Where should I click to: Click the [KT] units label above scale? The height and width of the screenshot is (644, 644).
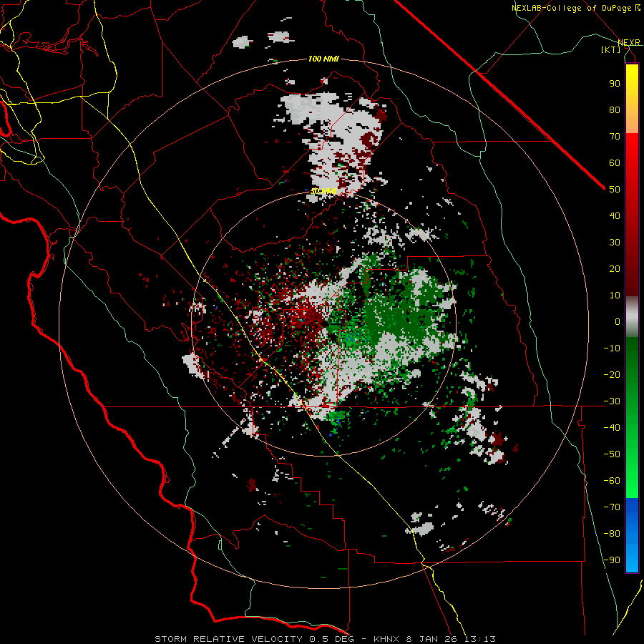coord(610,49)
